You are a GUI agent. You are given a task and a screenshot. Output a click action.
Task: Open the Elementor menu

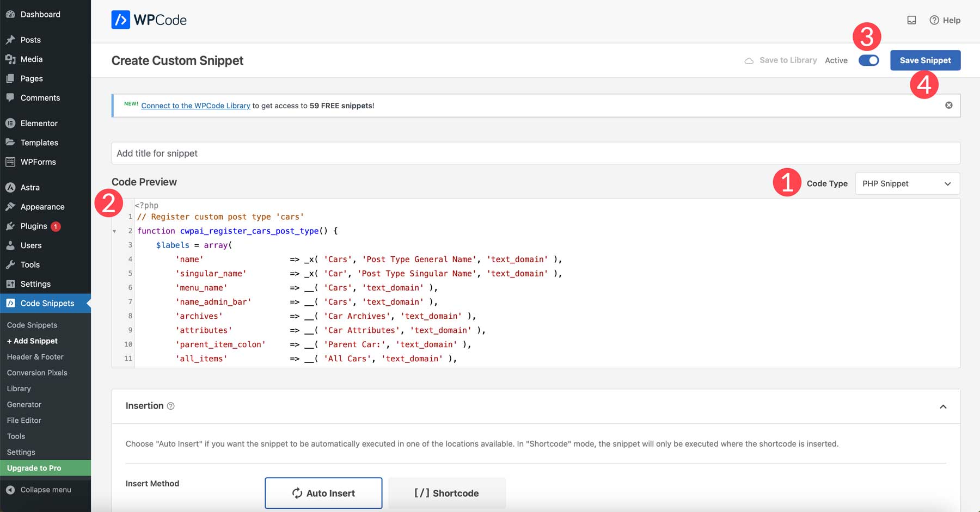(x=39, y=123)
